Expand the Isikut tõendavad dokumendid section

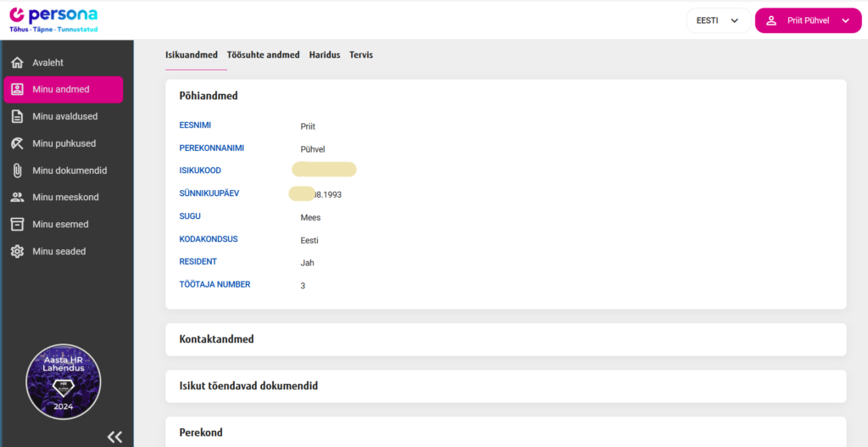coord(505,386)
